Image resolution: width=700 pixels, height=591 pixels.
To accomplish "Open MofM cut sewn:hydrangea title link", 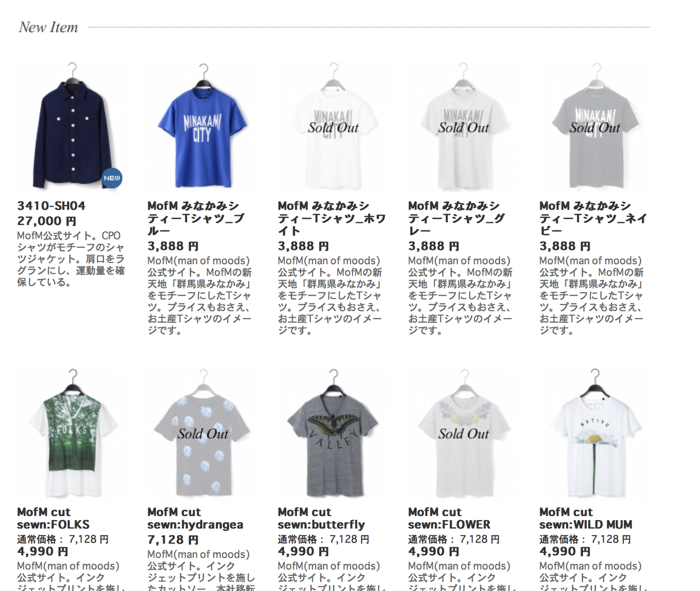I will coord(195,518).
